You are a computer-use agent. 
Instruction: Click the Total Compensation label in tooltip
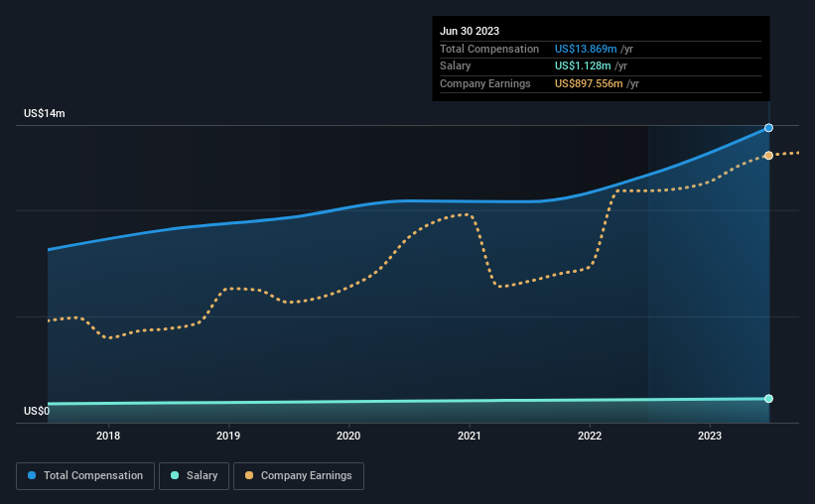(489, 49)
